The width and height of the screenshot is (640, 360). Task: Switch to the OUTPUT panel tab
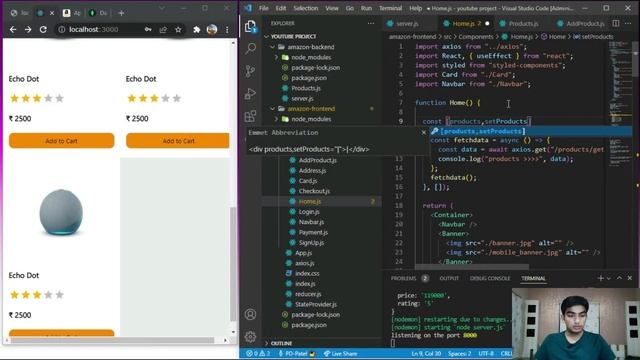(449, 278)
